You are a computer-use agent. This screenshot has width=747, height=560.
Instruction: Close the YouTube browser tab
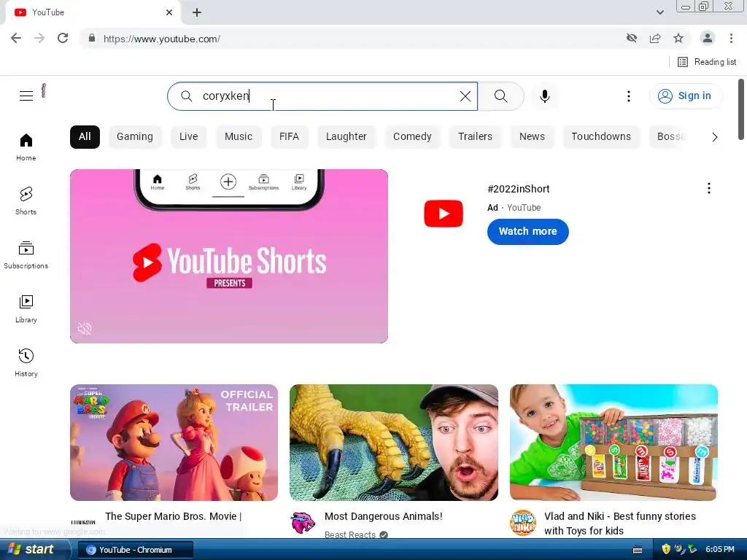point(169,12)
